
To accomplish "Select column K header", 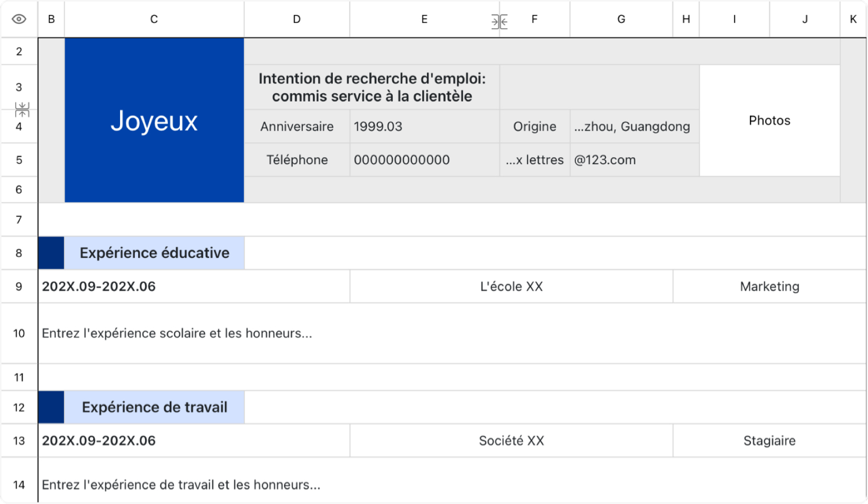I will tap(853, 19).
